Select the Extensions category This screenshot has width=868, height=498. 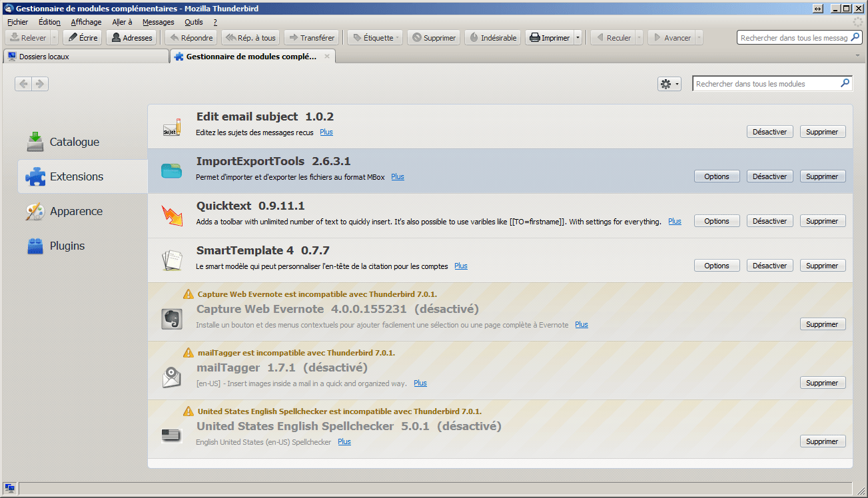tap(83, 176)
